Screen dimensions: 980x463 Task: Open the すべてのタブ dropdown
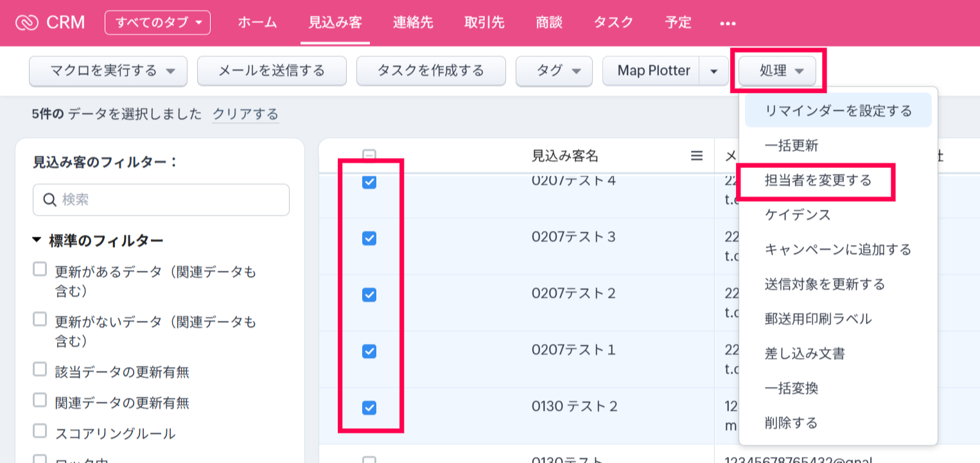click(x=157, y=22)
